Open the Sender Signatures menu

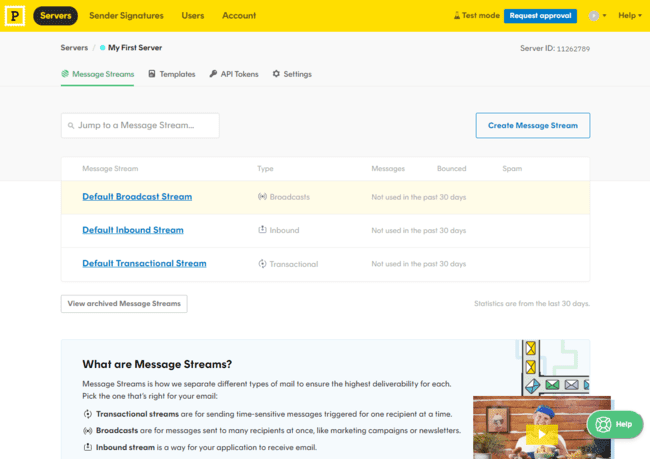127,16
